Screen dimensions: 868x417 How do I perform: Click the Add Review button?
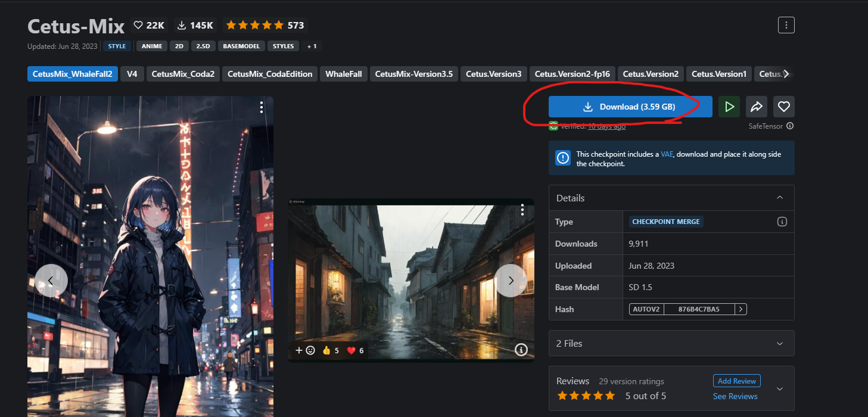click(736, 381)
